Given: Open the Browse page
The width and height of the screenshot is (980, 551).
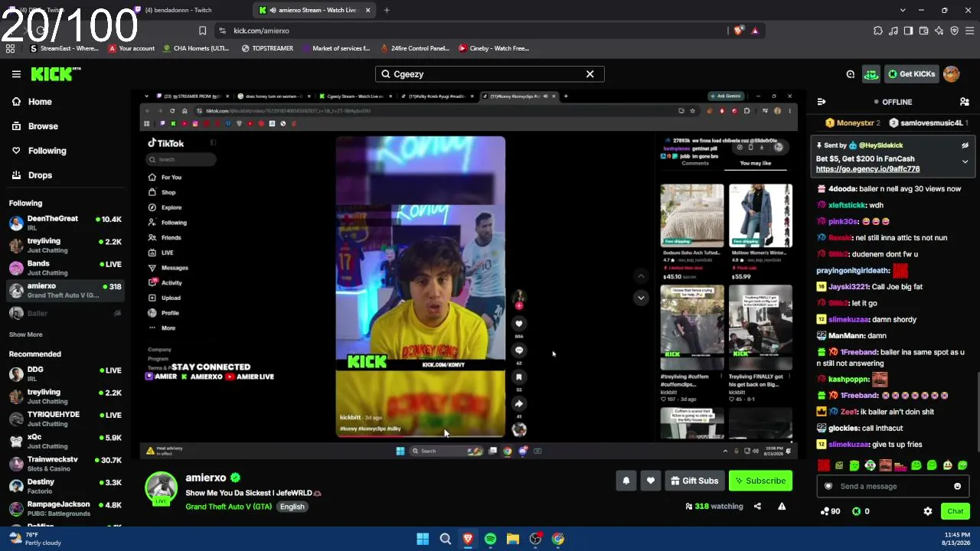Looking at the screenshot, I should pos(43,126).
